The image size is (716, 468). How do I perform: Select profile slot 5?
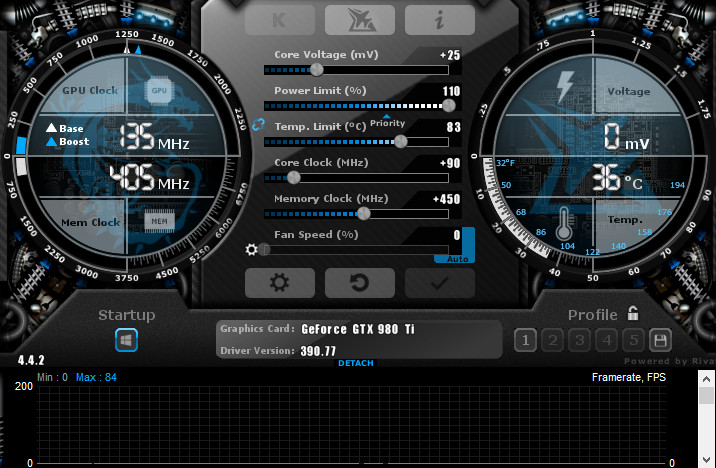[x=633, y=340]
